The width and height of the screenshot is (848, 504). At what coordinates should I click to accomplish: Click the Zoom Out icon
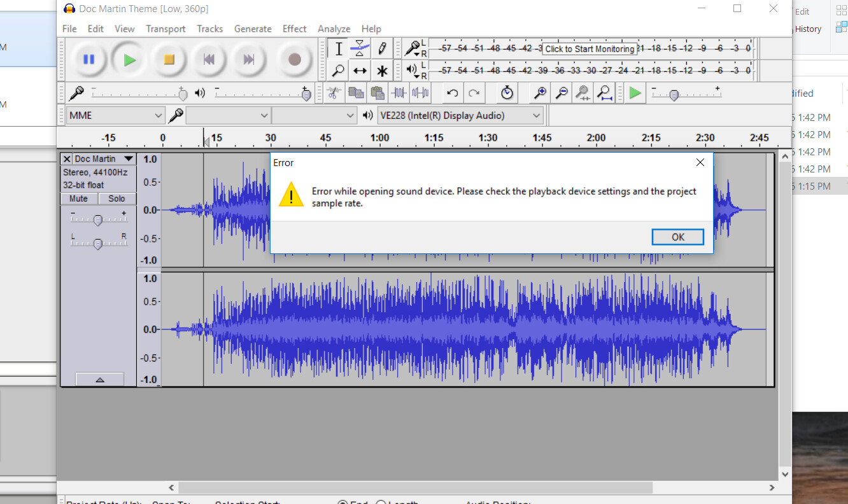click(562, 93)
